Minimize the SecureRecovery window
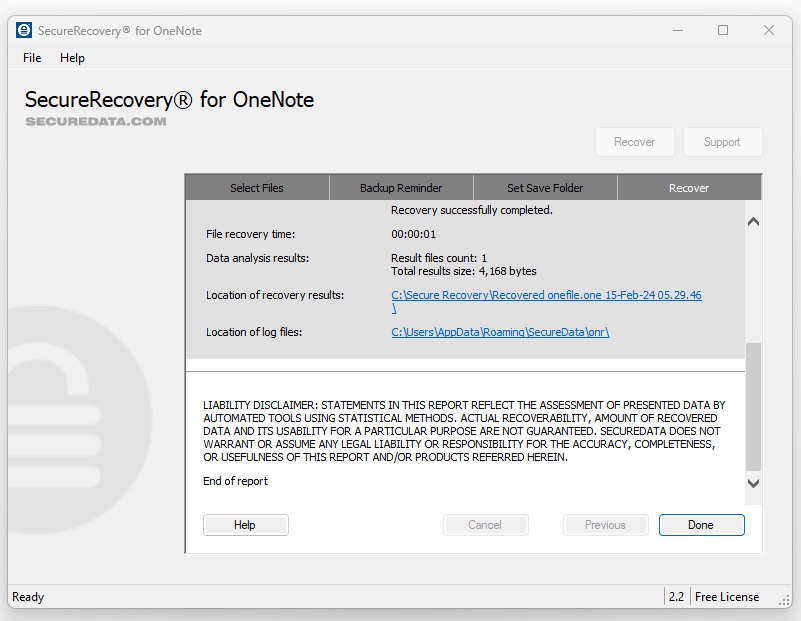 point(677,30)
